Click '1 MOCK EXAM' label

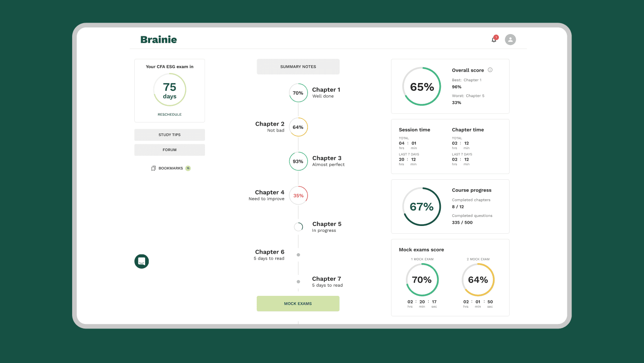(422, 259)
